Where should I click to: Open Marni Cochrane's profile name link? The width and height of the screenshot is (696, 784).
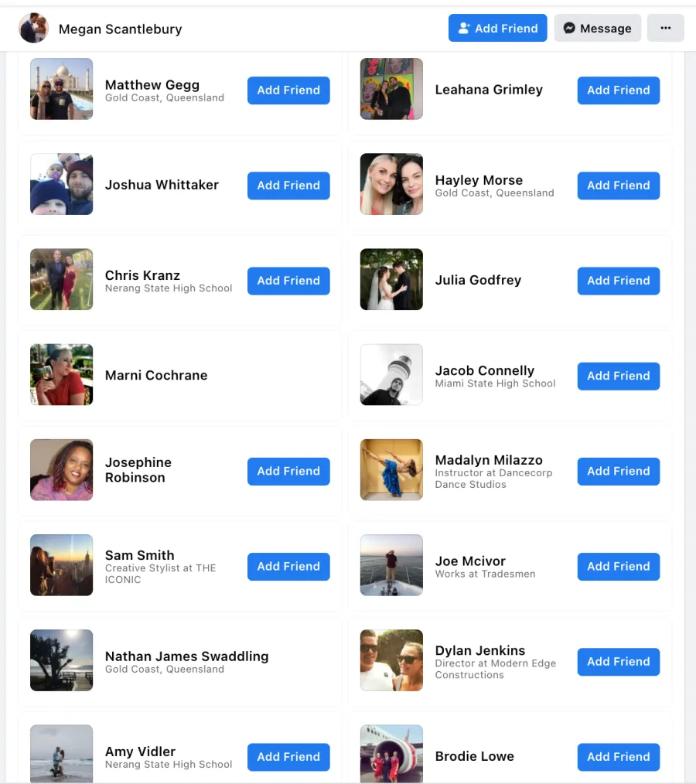156,375
